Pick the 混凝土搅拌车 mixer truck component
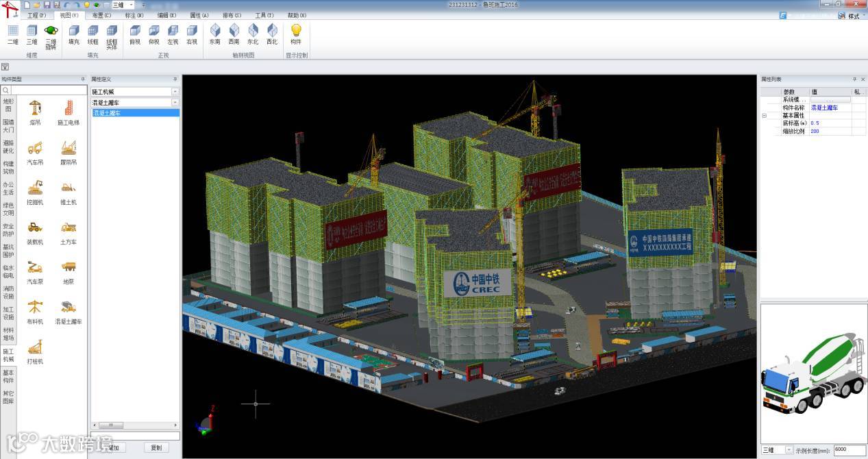The image size is (868, 459). click(69, 312)
